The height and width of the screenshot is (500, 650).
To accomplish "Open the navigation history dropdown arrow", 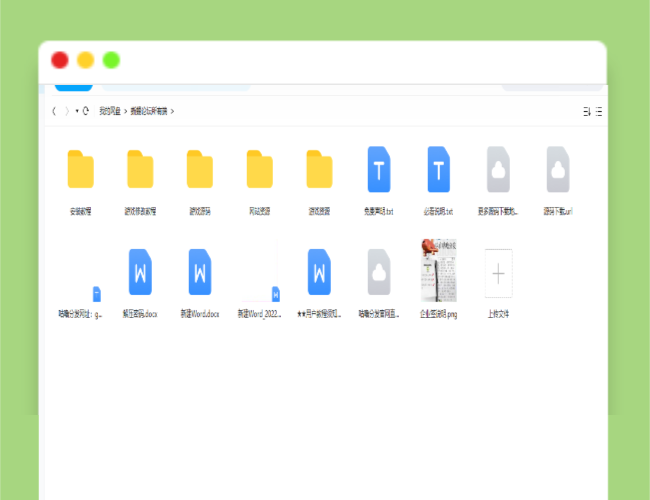I will 77,111.
